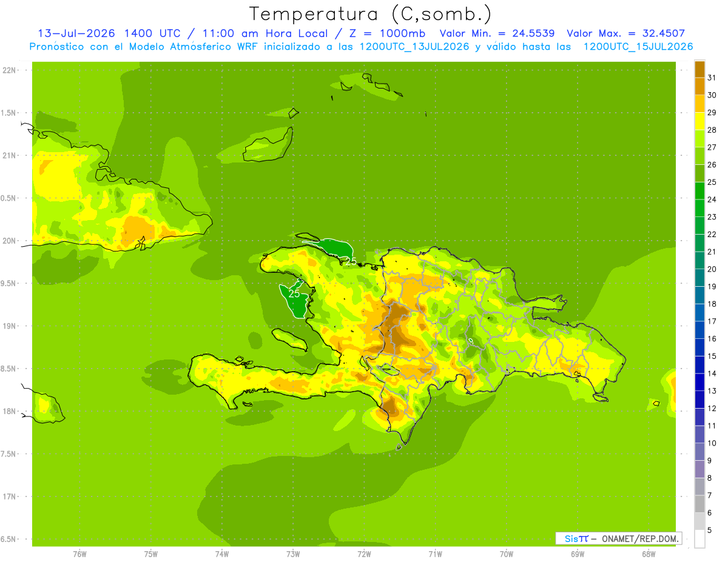Click the '20N' latitude label
The height and width of the screenshot is (562, 728).
(10, 241)
